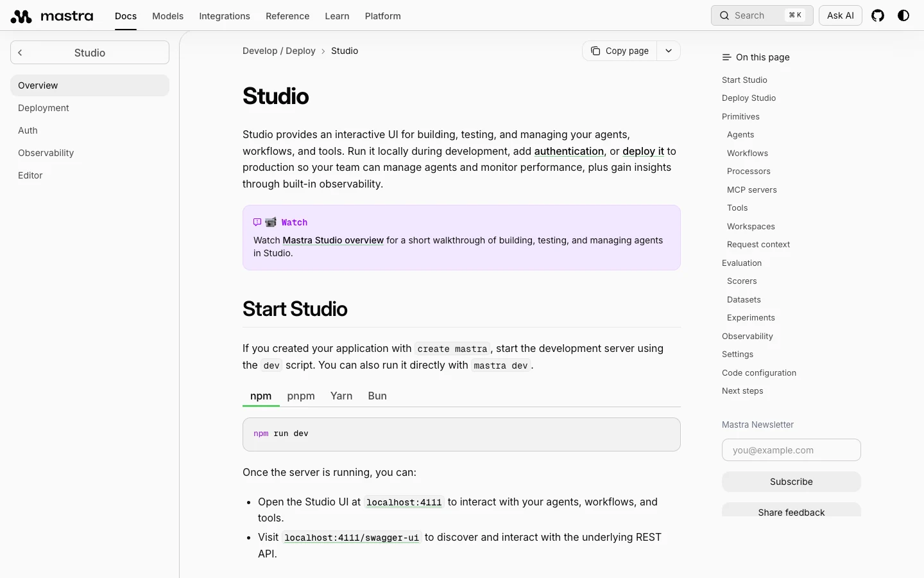Open the localhost:4111/swagger-ui link
This screenshot has height=578, width=924.
tap(352, 538)
